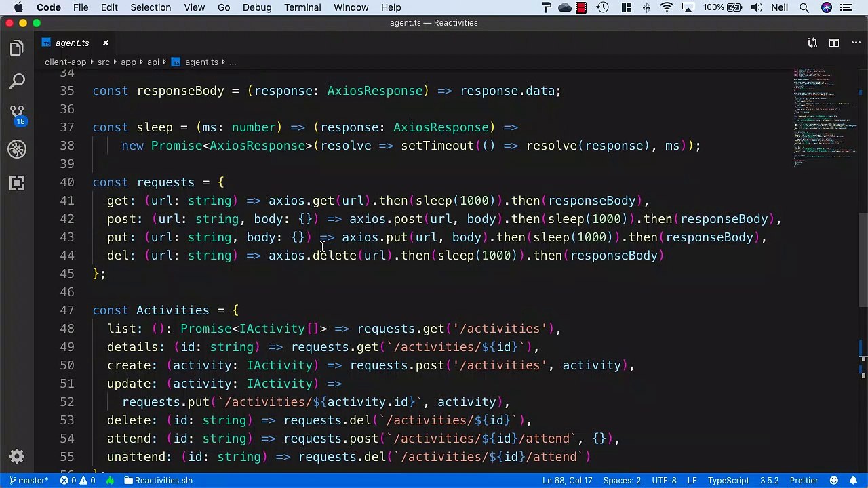Click the Open Changes compare icon

click(x=812, y=43)
